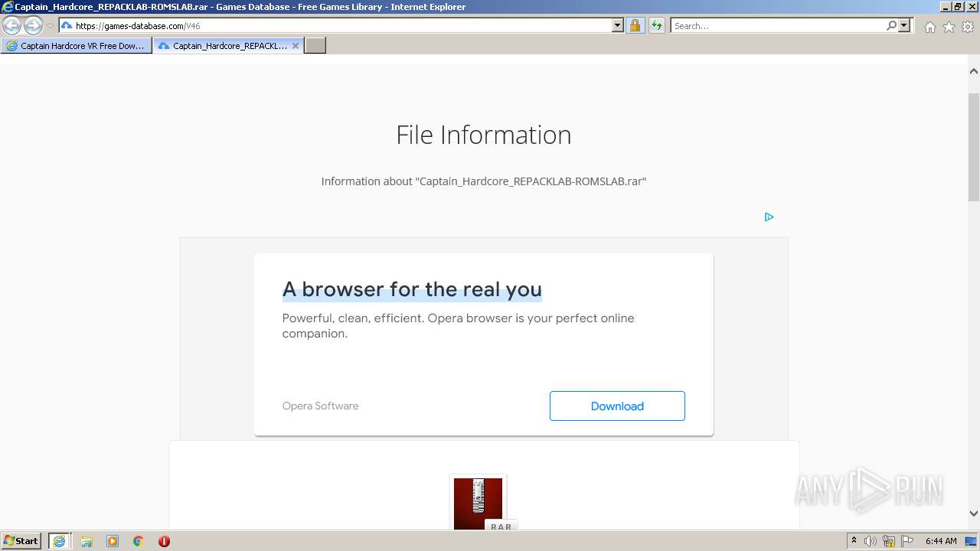This screenshot has height=551, width=980.
Task: Click the file name information line
Action: click(x=484, y=181)
